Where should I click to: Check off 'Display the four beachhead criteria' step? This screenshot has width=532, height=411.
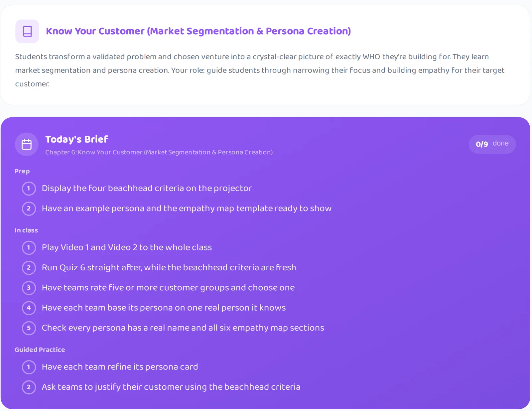[x=29, y=189]
